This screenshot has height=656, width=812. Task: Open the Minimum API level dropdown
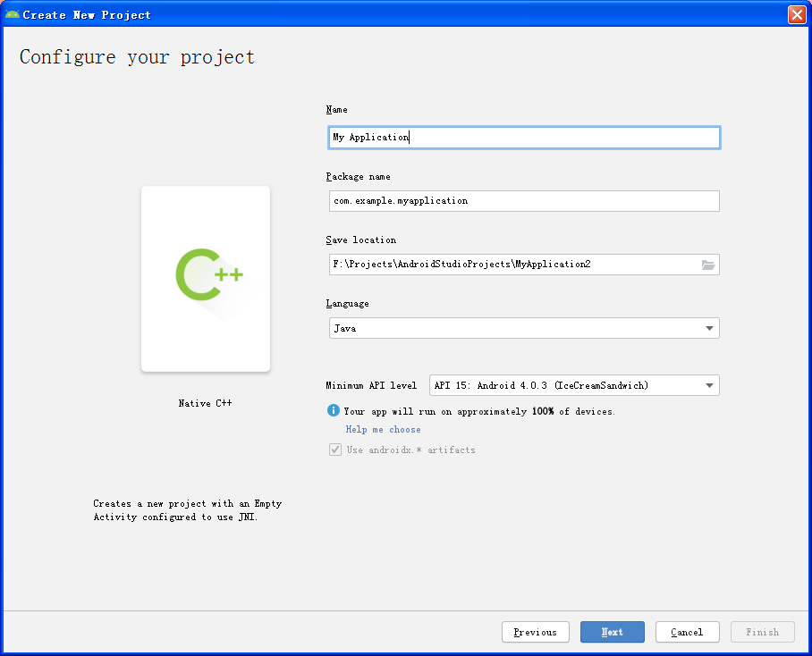point(574,385)
